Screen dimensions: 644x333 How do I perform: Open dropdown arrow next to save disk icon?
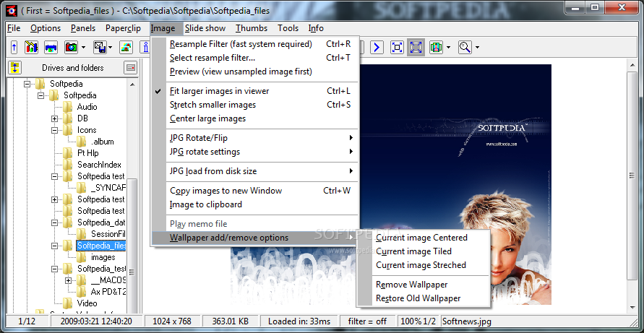point(111,47)
